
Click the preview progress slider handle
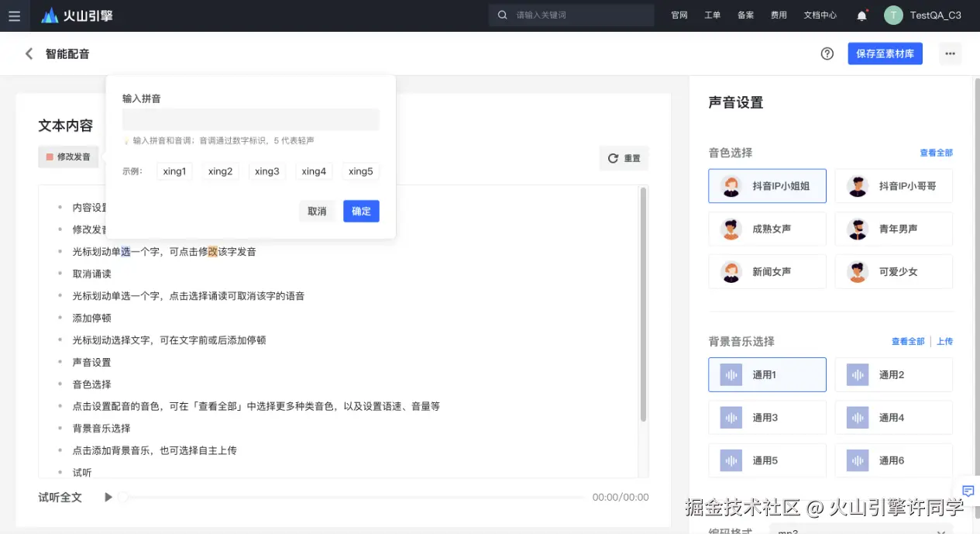[x=122, y=497]
